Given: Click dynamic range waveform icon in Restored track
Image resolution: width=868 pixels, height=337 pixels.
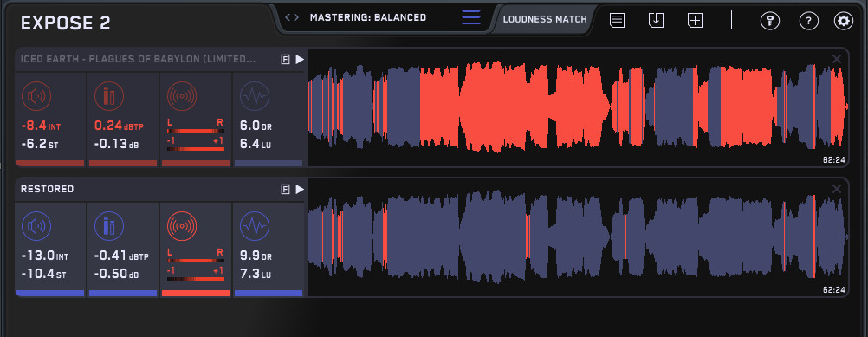Looking at the screenshot, I should pyautogui.click(x=255, y=226).
